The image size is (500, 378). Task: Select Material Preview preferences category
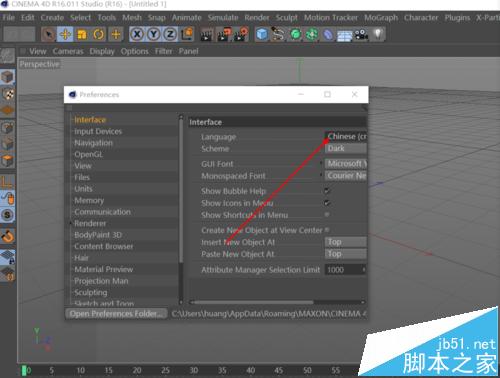(x=104, y=269)
